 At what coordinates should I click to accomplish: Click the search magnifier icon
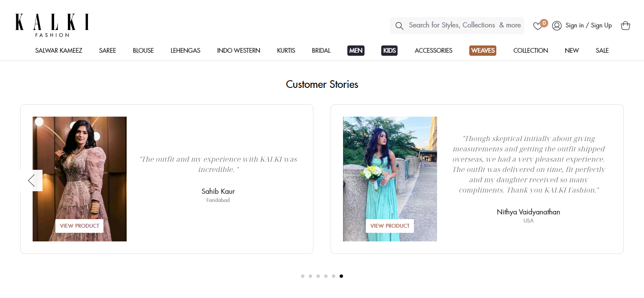point(399,26)
